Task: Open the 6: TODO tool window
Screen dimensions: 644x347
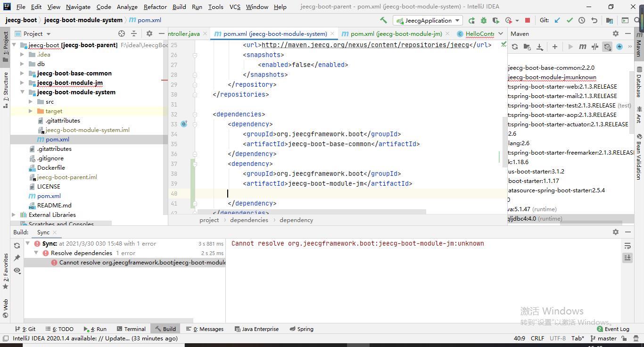Action: (x=59, y=329)
